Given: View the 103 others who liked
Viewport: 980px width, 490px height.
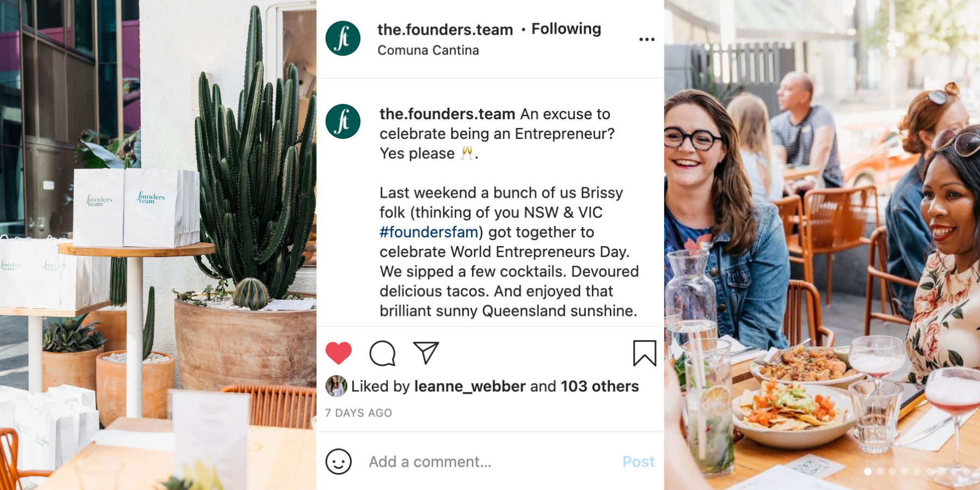Looking at the screenshot, I should point(599,387).
